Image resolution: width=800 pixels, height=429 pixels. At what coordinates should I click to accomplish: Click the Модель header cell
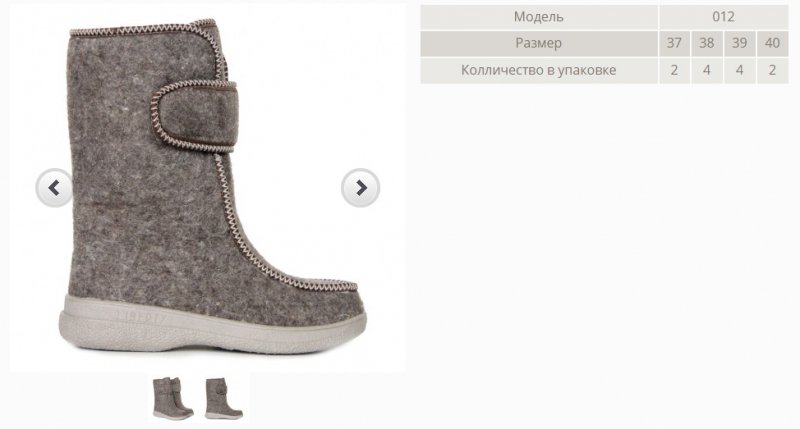[x=539, y=17]
